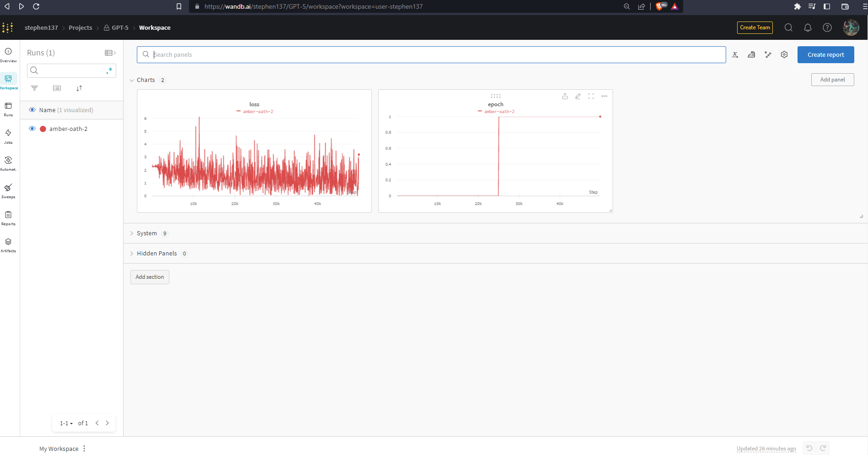Image resolution: width=868 pixels, height=455 pixels.
Task: Click the loss chart title
Action: tap(254, 104)
